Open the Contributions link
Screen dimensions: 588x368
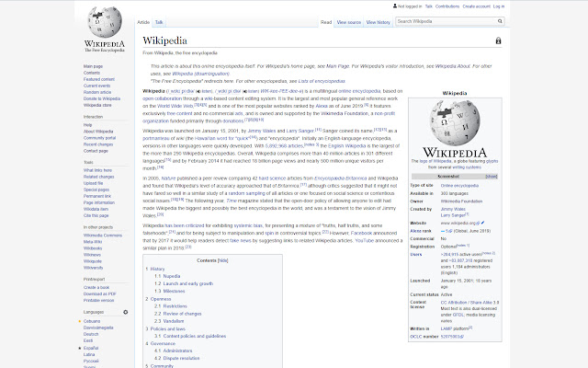point(447,6)
